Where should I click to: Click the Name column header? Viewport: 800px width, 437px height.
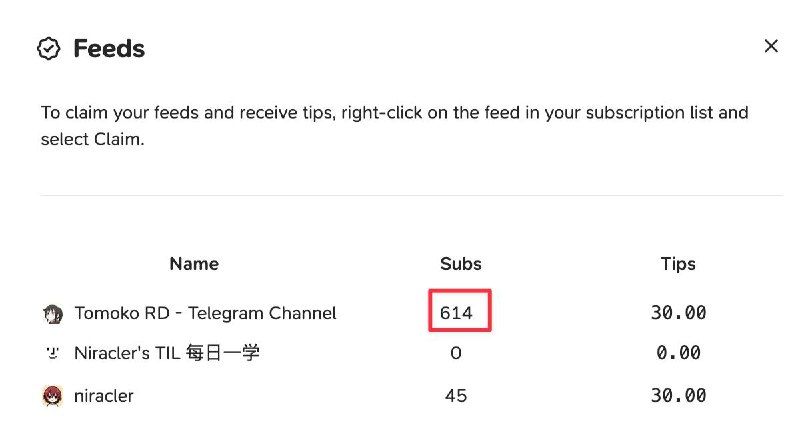click(x=194, y=264)
